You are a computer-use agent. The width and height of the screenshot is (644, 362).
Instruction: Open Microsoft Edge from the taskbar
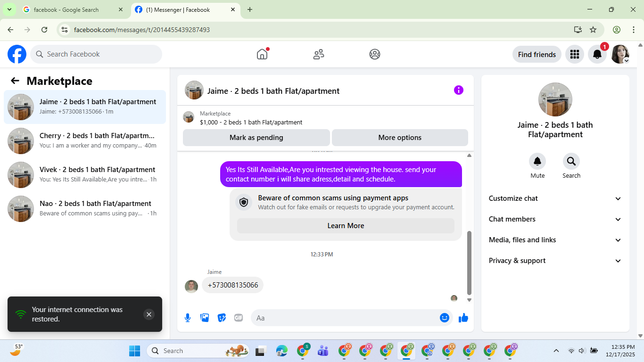(x=282, y=351)
